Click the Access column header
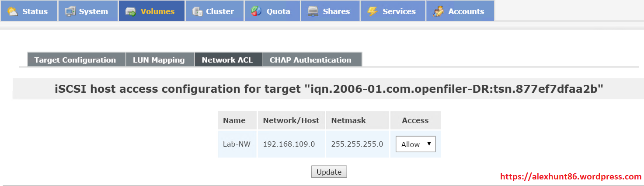The height and width of the screenshot is (186, 644). [415, 120]
